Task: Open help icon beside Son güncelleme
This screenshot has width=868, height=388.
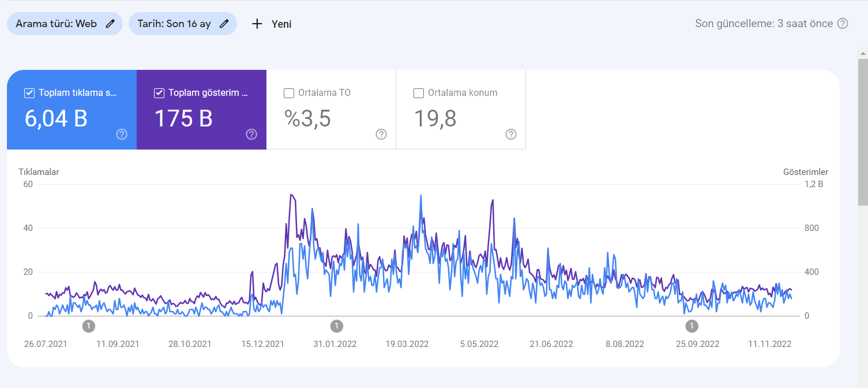Action: [843, 24]
